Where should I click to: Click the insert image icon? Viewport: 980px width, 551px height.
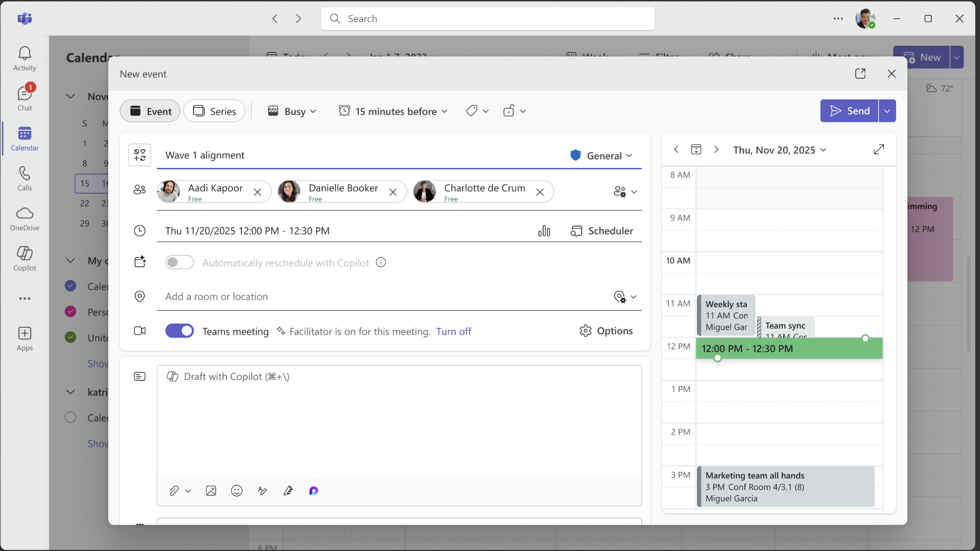[211, 491]
